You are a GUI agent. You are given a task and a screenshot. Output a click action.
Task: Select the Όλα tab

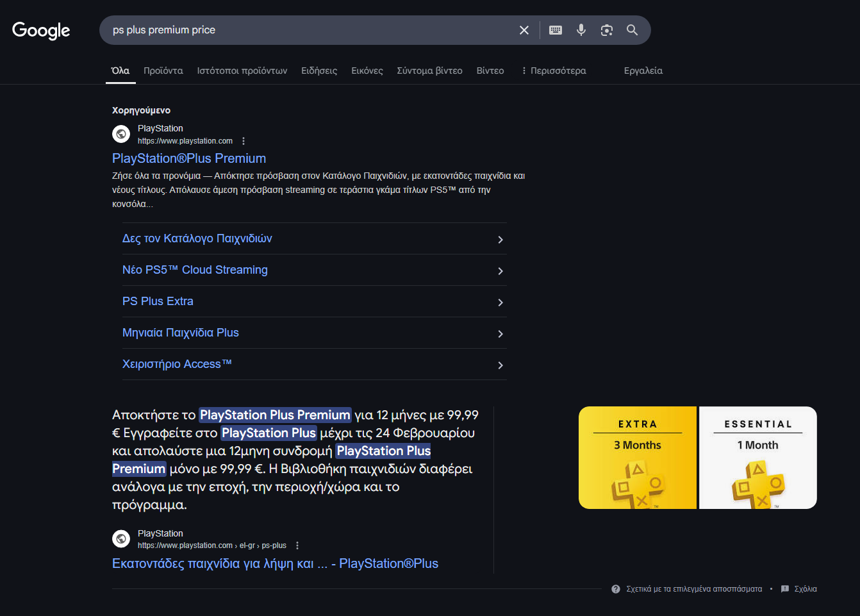pyautogui.click(x=120, y=71)
